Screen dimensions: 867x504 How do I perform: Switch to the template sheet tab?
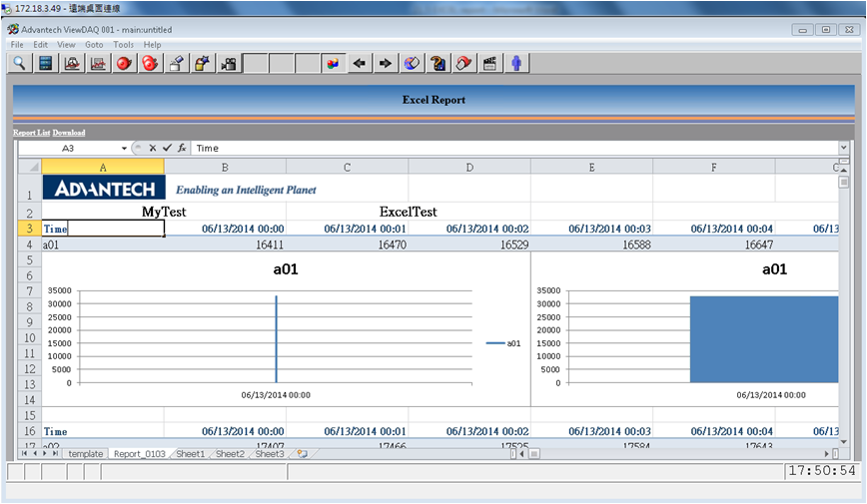click(86, 454)
